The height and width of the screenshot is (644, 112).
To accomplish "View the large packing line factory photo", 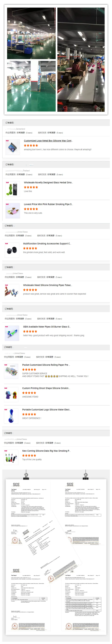I will tap(81, 60).
